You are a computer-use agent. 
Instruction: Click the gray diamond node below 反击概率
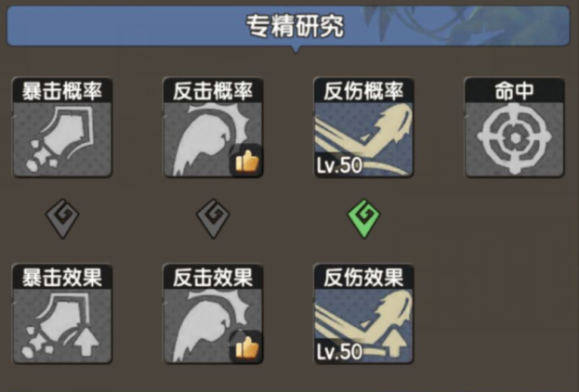click(213, 218)
